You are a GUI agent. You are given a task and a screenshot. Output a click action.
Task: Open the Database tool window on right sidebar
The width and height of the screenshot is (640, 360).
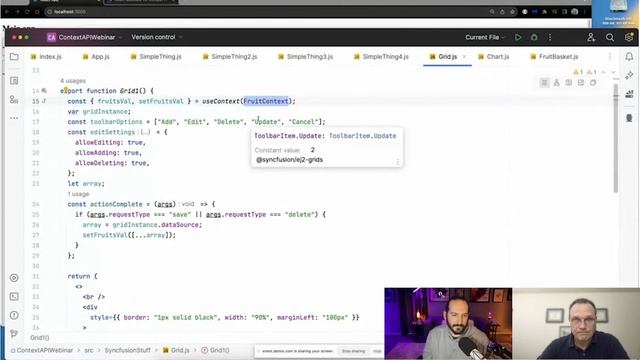629,118
